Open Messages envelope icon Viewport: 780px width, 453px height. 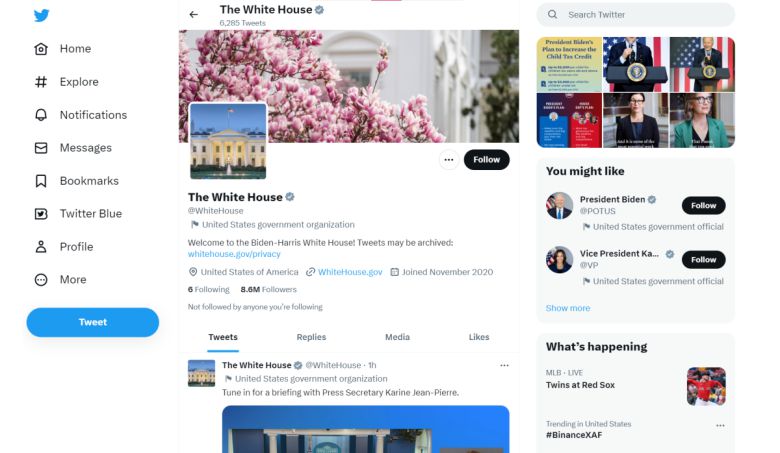coord(41,148)
